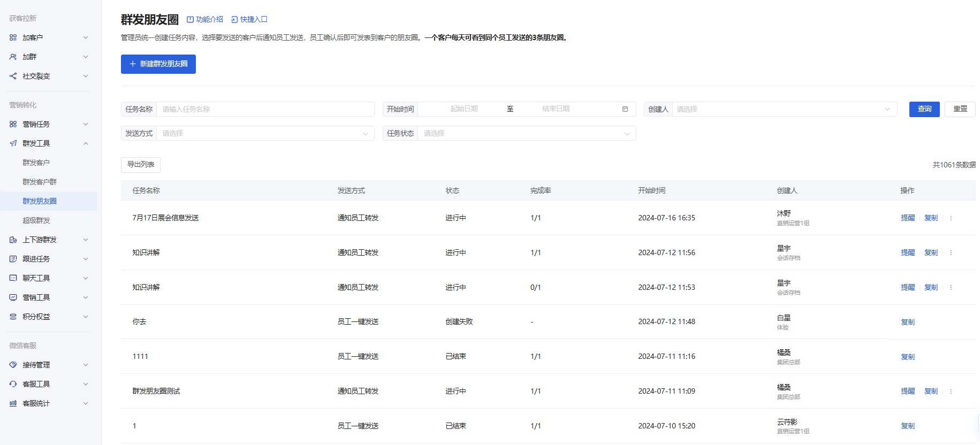Open 群发客户 submenu item
Screen dimensions: 980x445
(49, 163)
